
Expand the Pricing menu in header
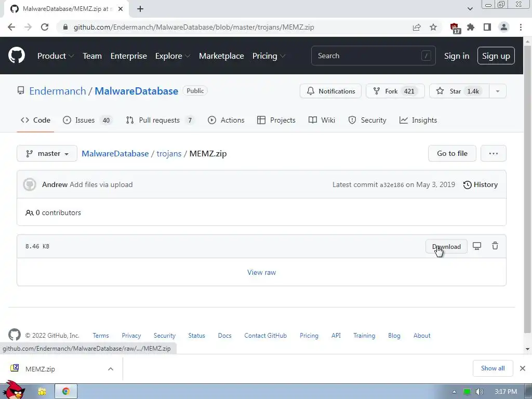[269, 56]
